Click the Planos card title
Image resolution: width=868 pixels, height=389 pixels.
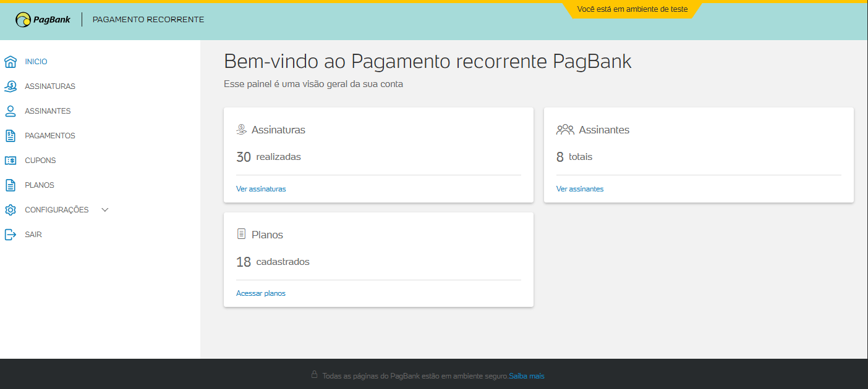click(267, 235)
